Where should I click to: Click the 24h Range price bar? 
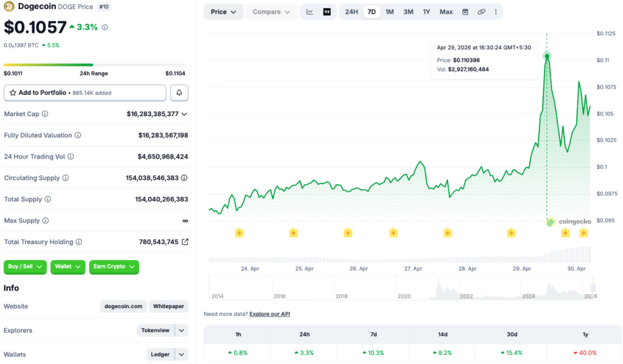coord(94,64)
